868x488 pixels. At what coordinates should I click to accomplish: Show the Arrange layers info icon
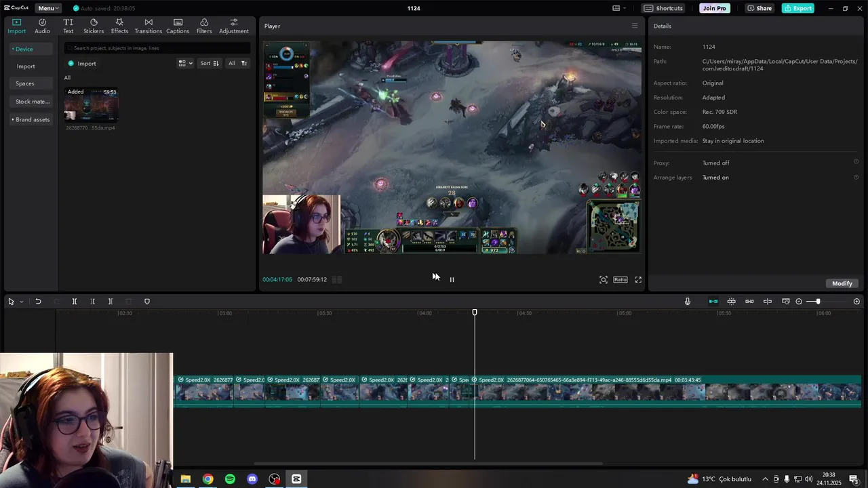click(x=856, y=177)
